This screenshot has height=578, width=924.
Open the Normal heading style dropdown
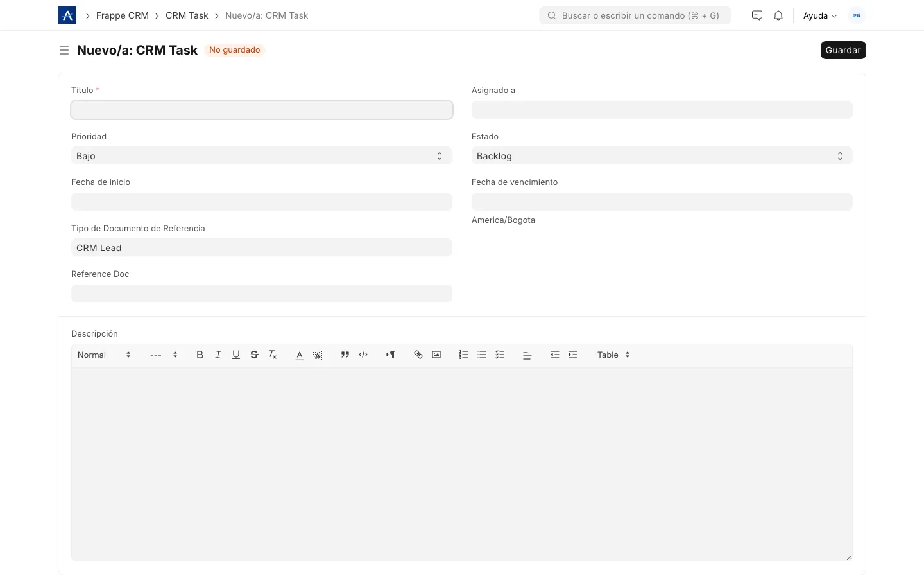pos(104,355)
